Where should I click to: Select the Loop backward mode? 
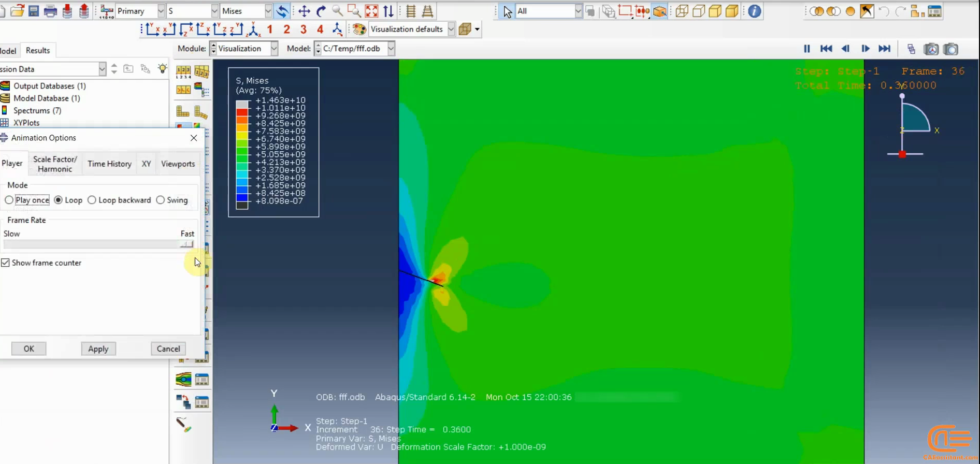tap(92, 200)
